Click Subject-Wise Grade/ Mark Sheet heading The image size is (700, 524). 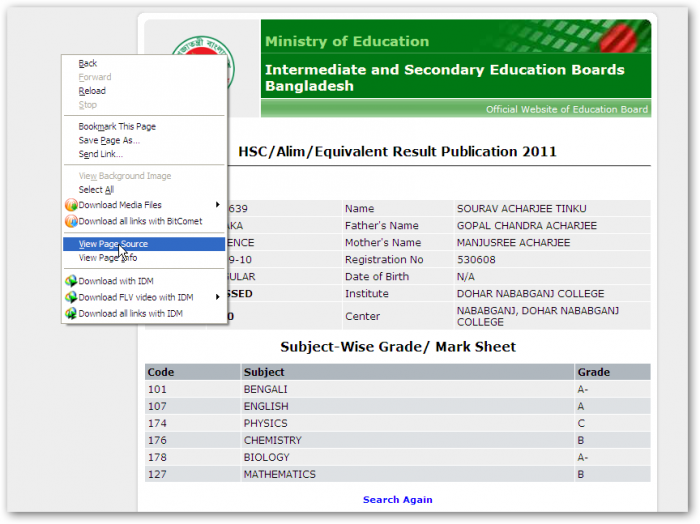point(398,347)
